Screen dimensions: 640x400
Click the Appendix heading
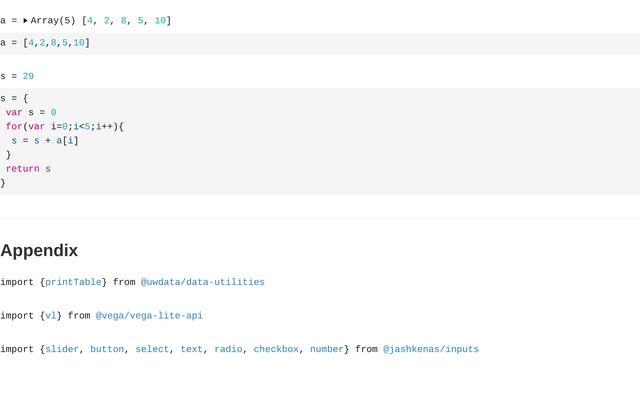[39, 251]
